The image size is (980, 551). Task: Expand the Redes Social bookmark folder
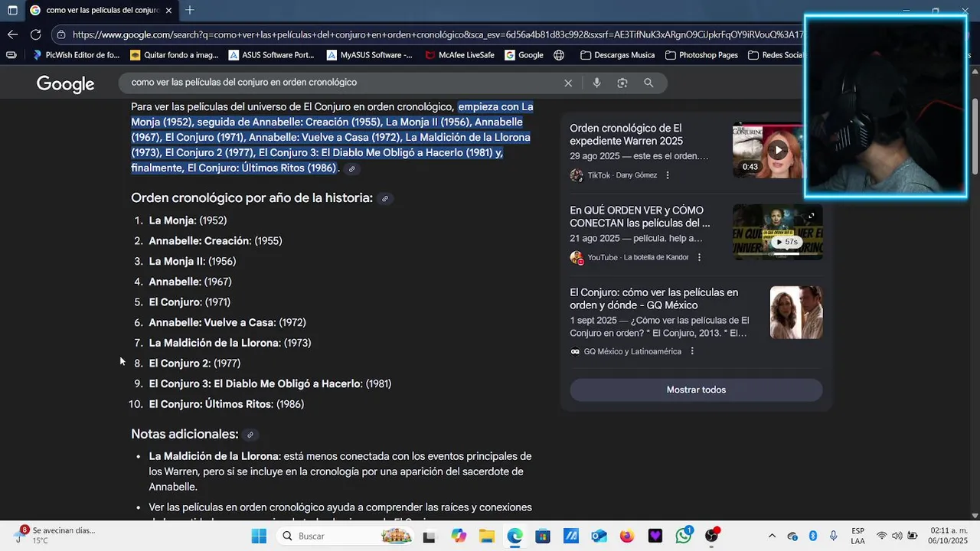[x=776, y=55]
